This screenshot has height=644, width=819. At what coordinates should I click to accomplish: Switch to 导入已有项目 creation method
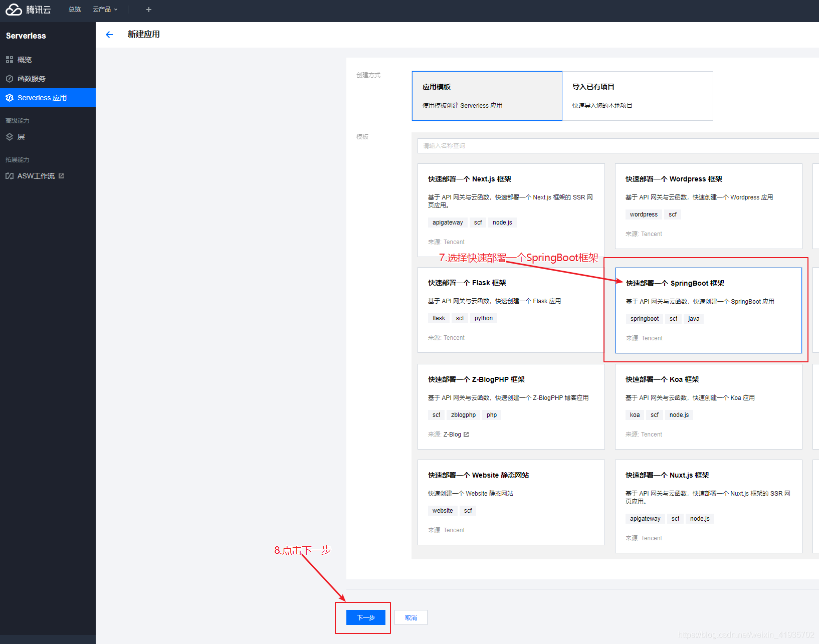(637, 96)
